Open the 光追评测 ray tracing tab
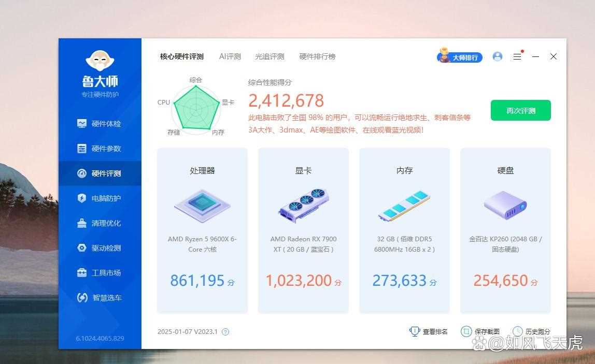 269,57
